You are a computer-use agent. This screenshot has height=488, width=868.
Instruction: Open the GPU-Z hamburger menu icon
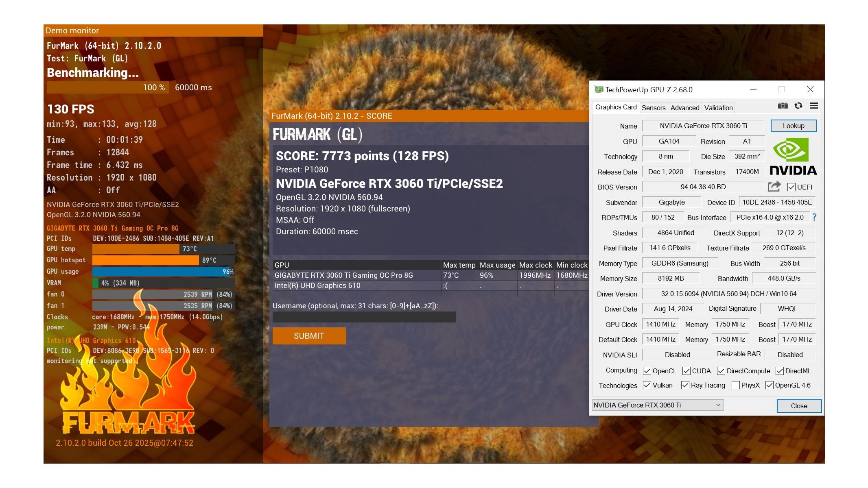(814, 106)
